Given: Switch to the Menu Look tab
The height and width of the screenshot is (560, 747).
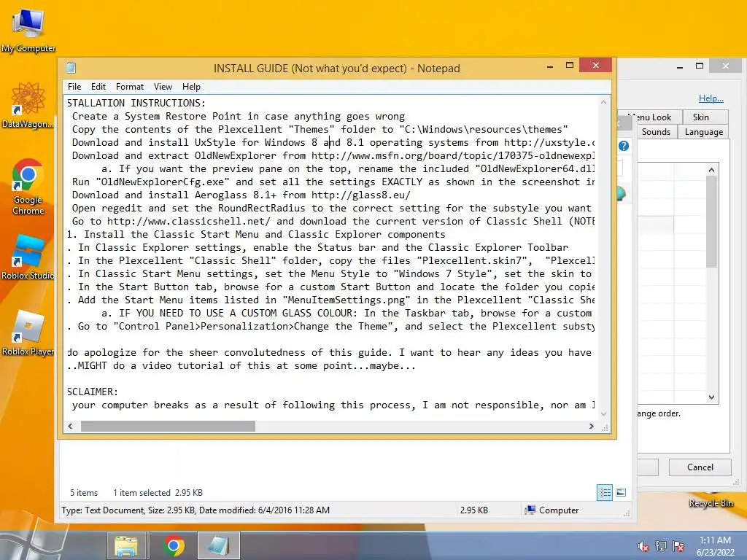Looking at the screenshot, I should click(650, 117).
